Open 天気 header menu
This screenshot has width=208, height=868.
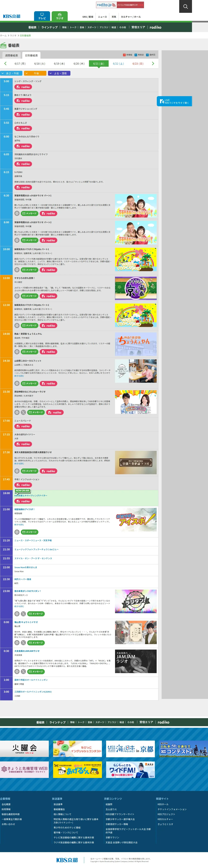click(x=114, y=17)
